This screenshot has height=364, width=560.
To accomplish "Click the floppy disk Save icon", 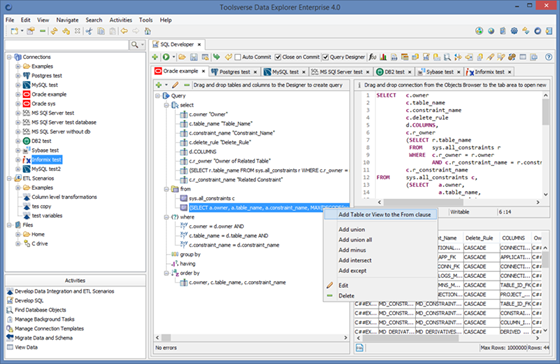I will coord(194,57).
